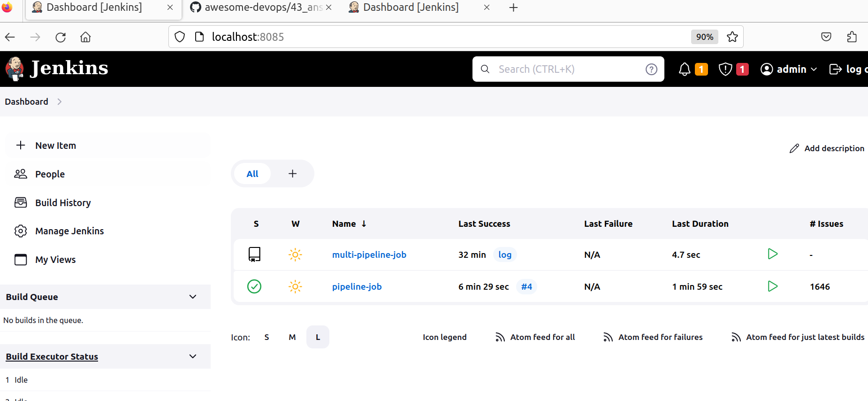Click the tracking protection shield in address bar
This screenshot has width=868, height=401.
tap(180, 37)
